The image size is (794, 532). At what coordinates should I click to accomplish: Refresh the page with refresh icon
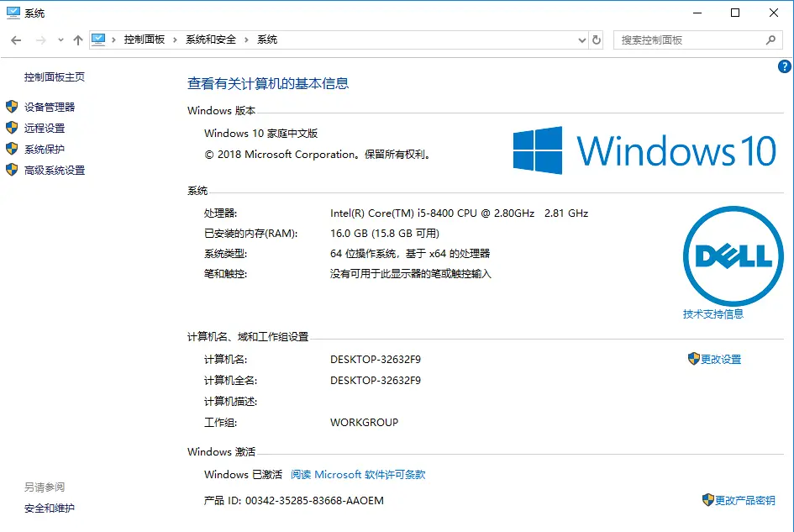597,40
